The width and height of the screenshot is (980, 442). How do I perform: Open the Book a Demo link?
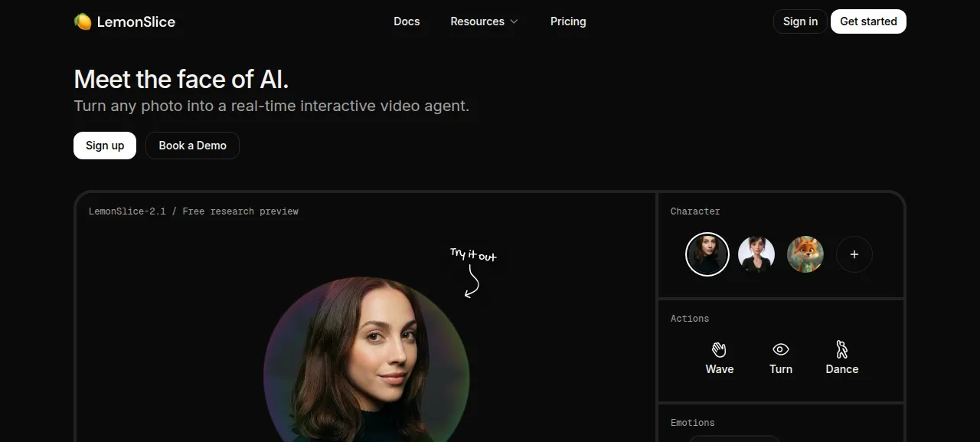pyautogui.click(x=192, y=146)
